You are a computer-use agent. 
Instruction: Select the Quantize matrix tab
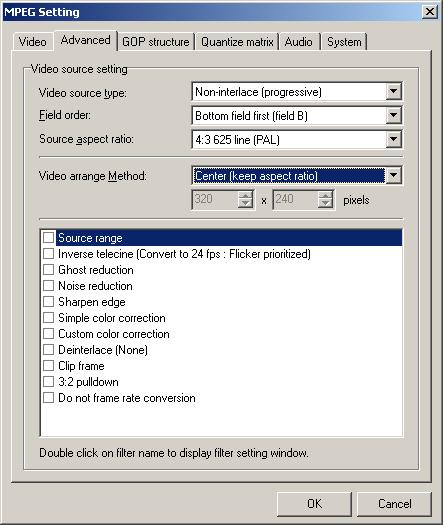[237, 42]
